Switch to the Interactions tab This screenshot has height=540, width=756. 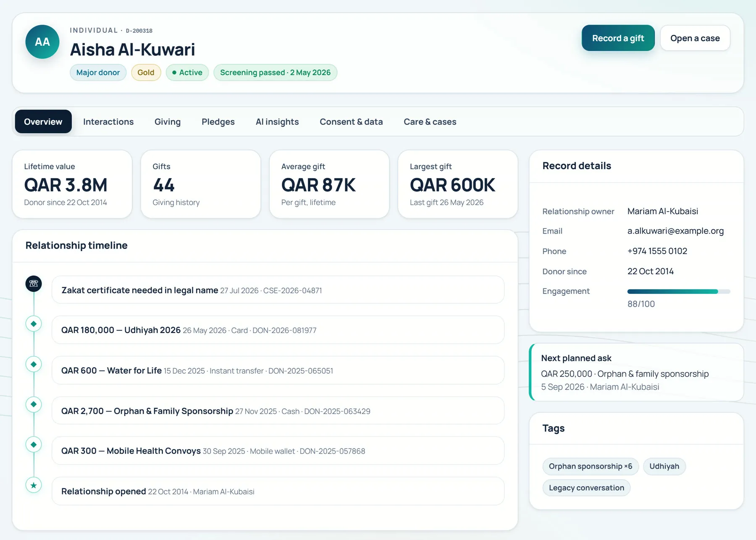coord(108,122)
